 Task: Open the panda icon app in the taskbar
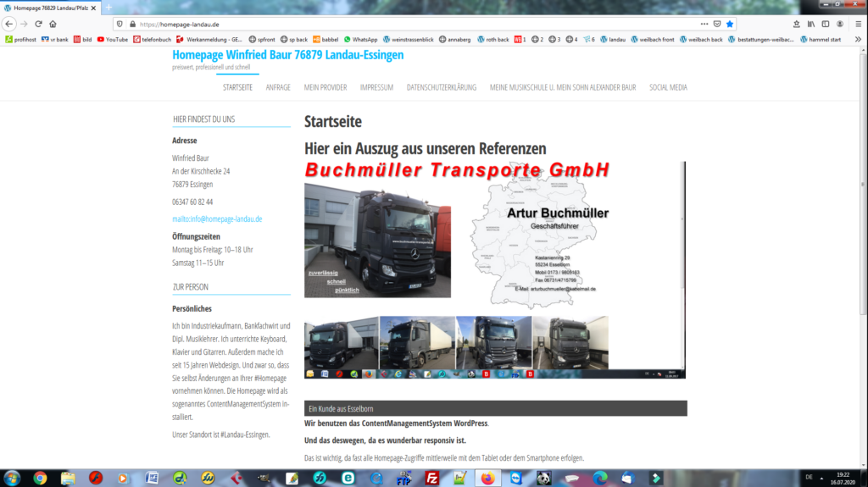[543, 478]
